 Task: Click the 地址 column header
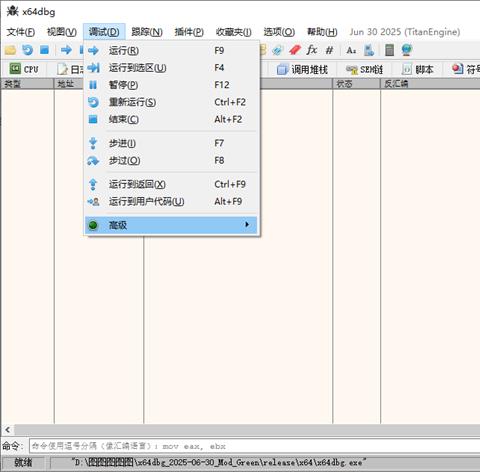(x=69, y=84)
